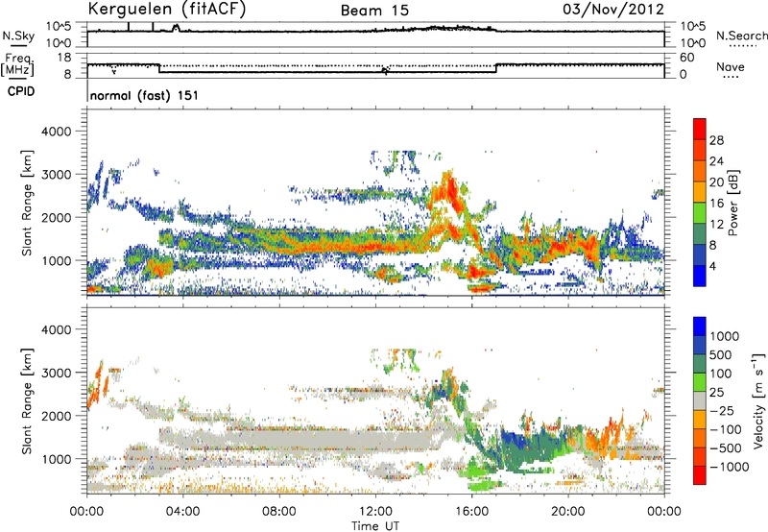This screenshot has width=768, height=532.
Task: Click the '-500' velocity tick label
Action: (726, 448)
